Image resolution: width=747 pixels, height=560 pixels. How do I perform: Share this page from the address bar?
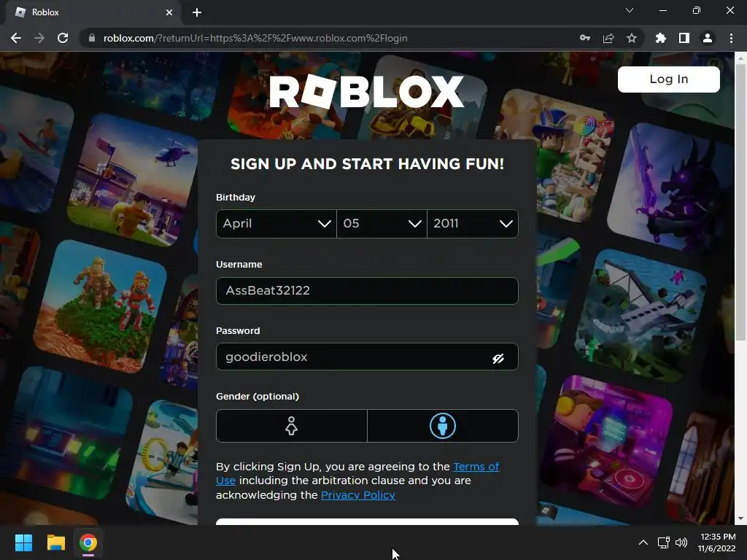(608, 38)
